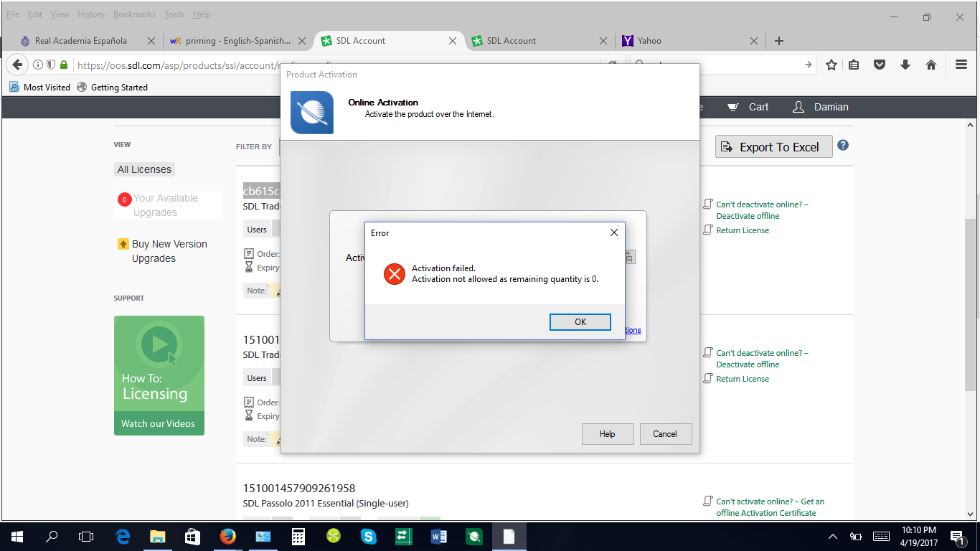Click OK in the Error dialog

click(580, 322)
